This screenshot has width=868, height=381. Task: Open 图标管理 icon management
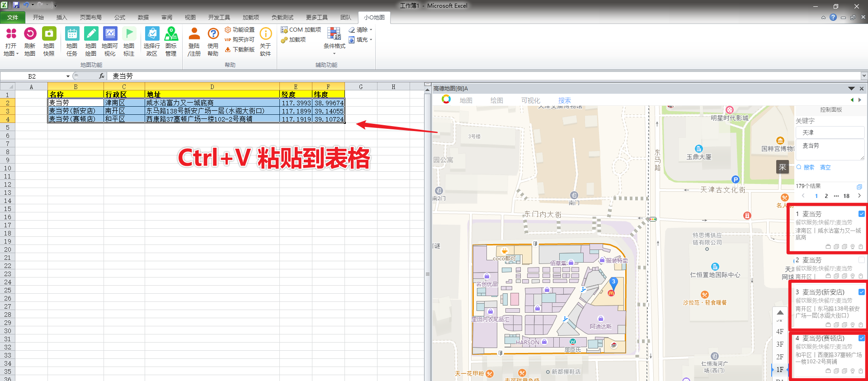(x=171, y=42)
